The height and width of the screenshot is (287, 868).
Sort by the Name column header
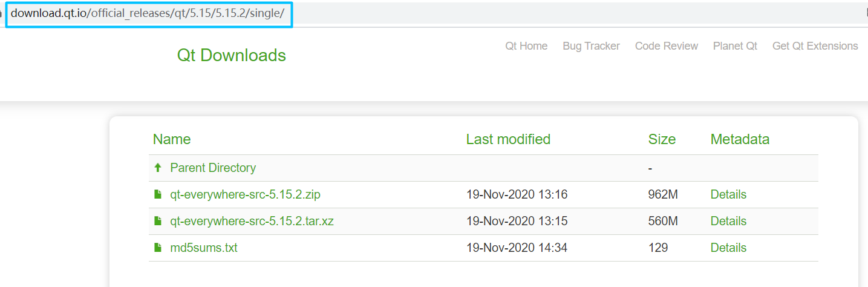[x=172, y=139]
